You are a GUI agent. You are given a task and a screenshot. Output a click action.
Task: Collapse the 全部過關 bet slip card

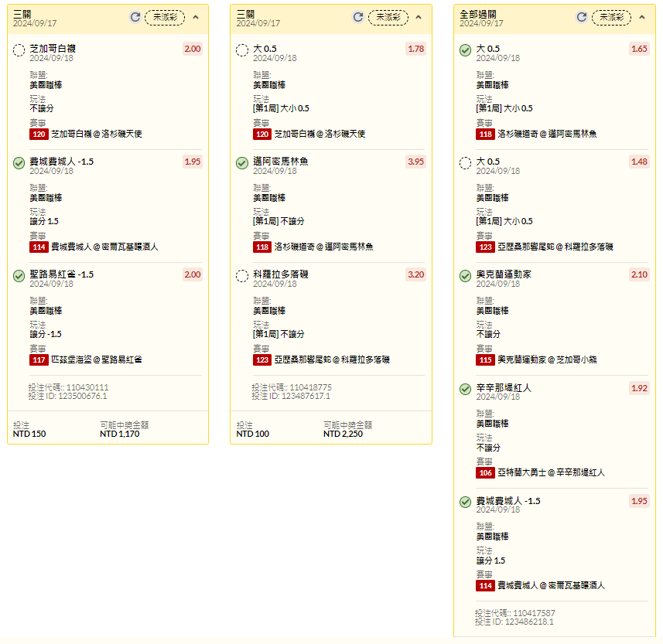coord(641,17)
